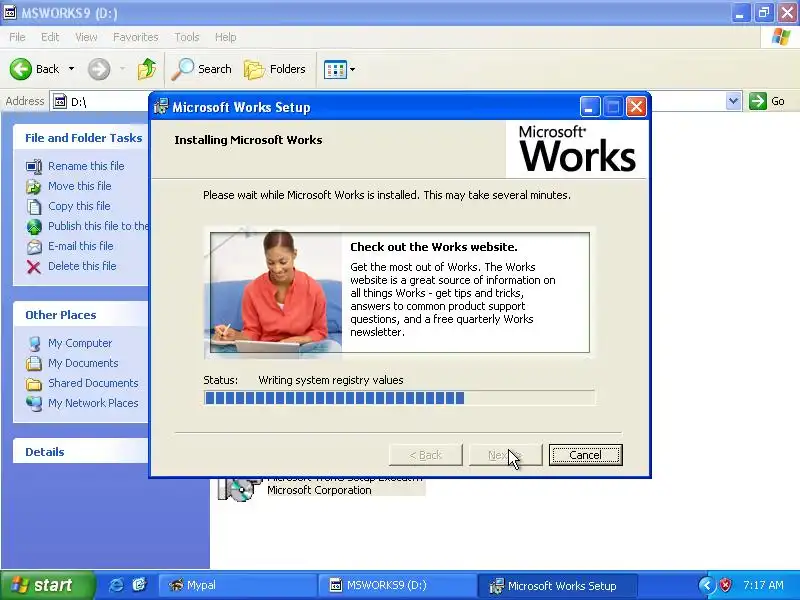Click the Up folder icon in Explorer toolbar
This screenshot has width=800, height=600.
click(x=147, y=69)
